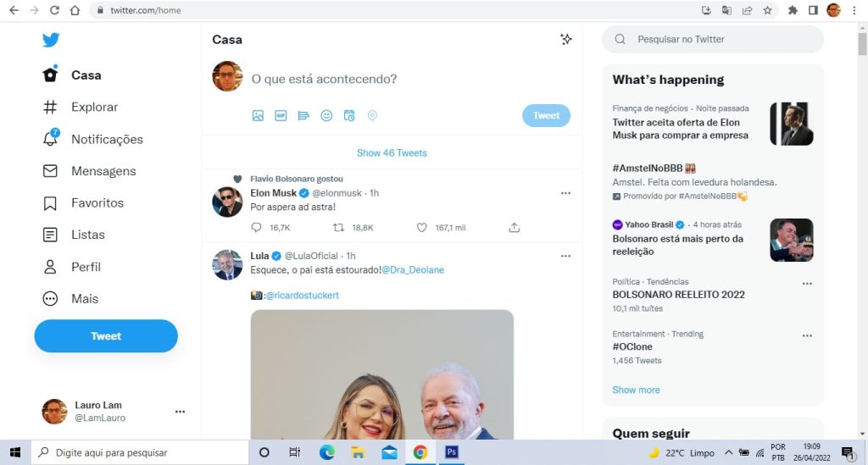
Task: Open Chrome three-dot menu
Action: click(854, 10)
